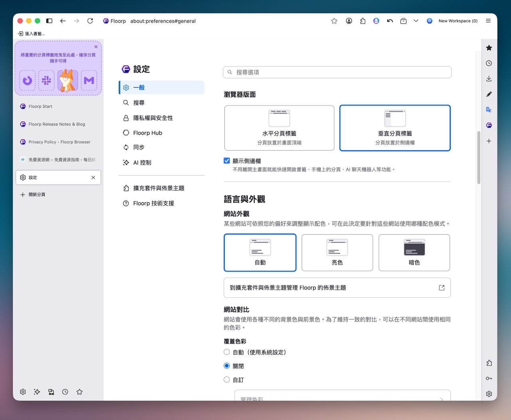
Task: Select the 關閉 radio button
Action: 227,366
